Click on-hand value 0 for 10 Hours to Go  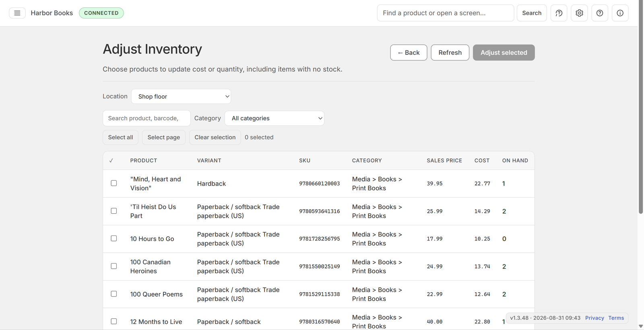[504, 239]
